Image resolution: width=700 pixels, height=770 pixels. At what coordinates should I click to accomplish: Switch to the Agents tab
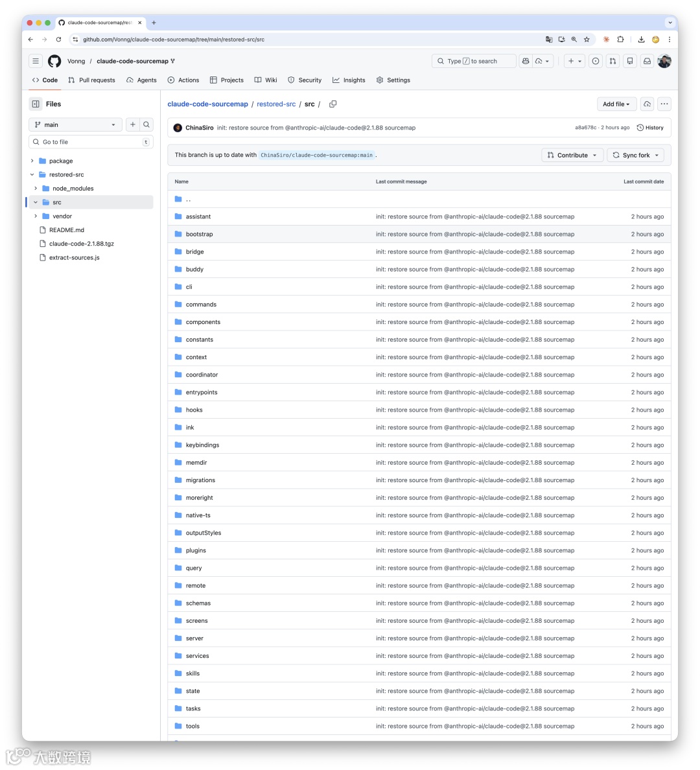click(x=141, y=80)
